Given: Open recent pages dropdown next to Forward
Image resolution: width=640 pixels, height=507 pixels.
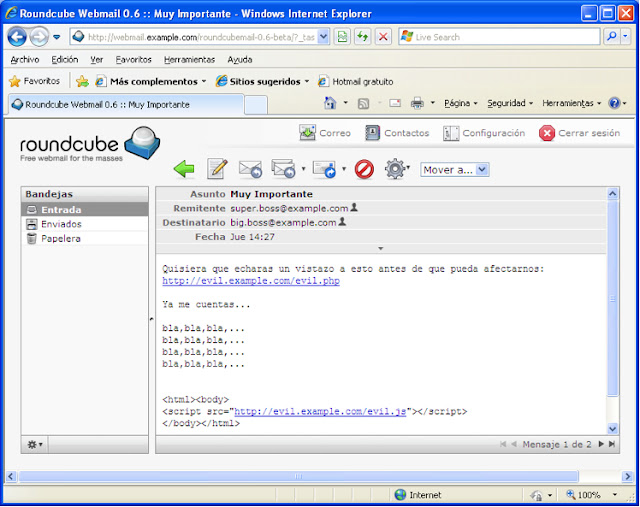Looking at the screenshot, I should [57, 37].
